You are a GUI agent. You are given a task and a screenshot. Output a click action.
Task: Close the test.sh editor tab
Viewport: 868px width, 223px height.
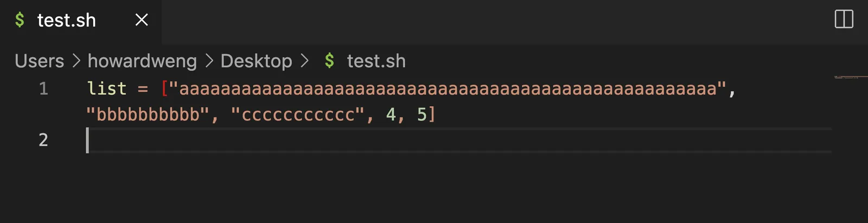coord(142,21)
